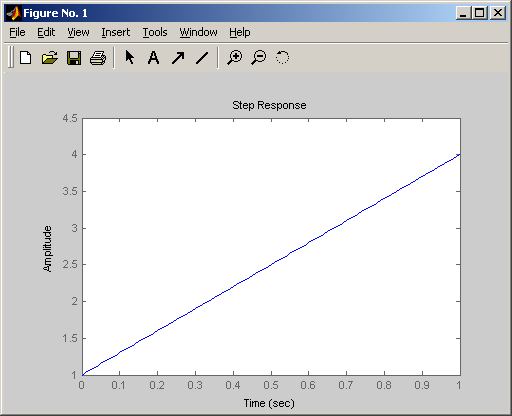
Task: Maximize the Figure No. 1 window
Action: tap(480, 13)
